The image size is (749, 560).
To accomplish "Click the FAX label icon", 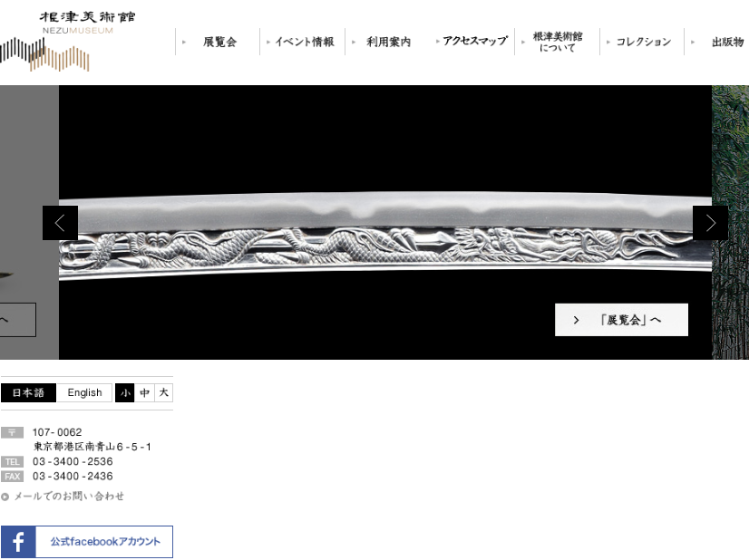I will coord(12,477).
